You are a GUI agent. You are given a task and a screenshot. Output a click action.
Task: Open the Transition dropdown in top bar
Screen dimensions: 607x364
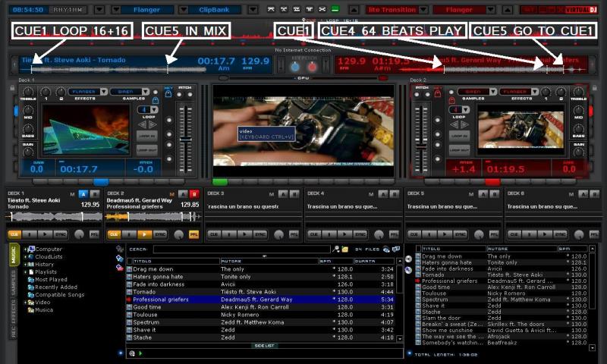point(423,10)
